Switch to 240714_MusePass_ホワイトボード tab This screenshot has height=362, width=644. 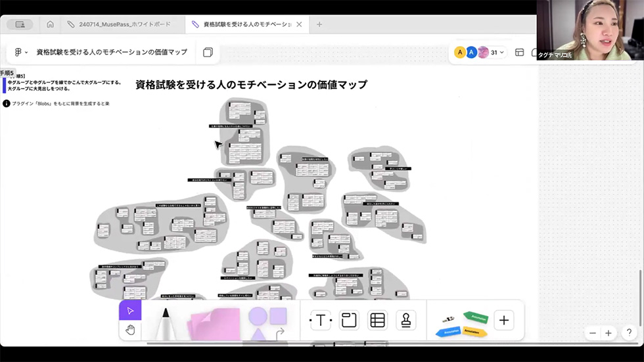[124, 24]
